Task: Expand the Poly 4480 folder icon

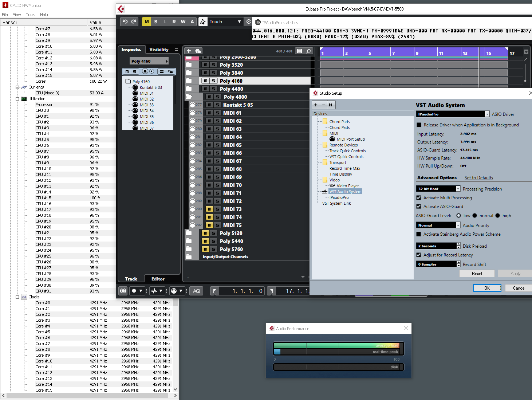Action: tap(189, 89)
